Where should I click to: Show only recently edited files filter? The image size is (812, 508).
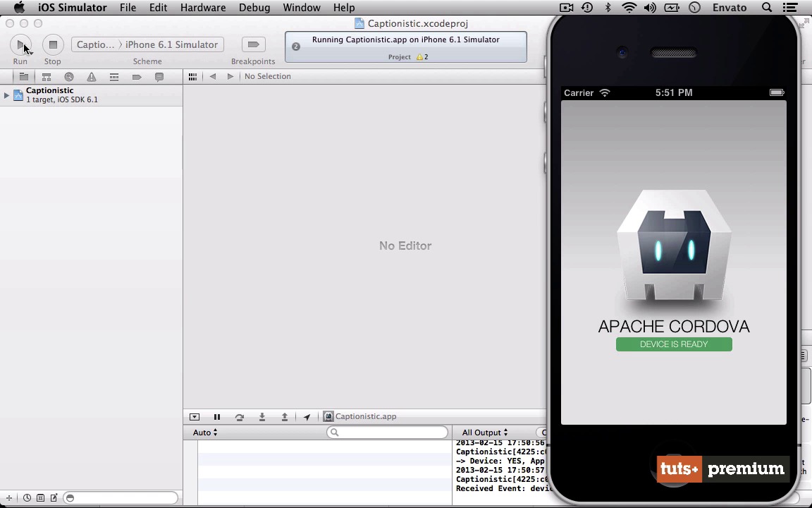pos(27,498)
